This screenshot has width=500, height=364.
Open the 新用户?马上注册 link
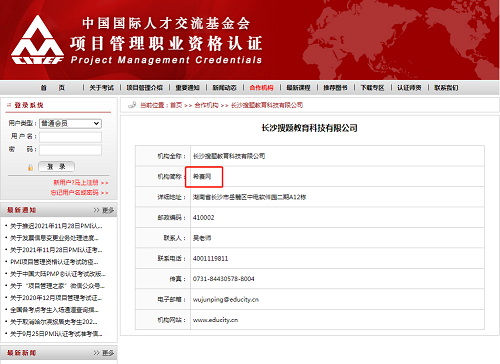(x=81, y=183)
